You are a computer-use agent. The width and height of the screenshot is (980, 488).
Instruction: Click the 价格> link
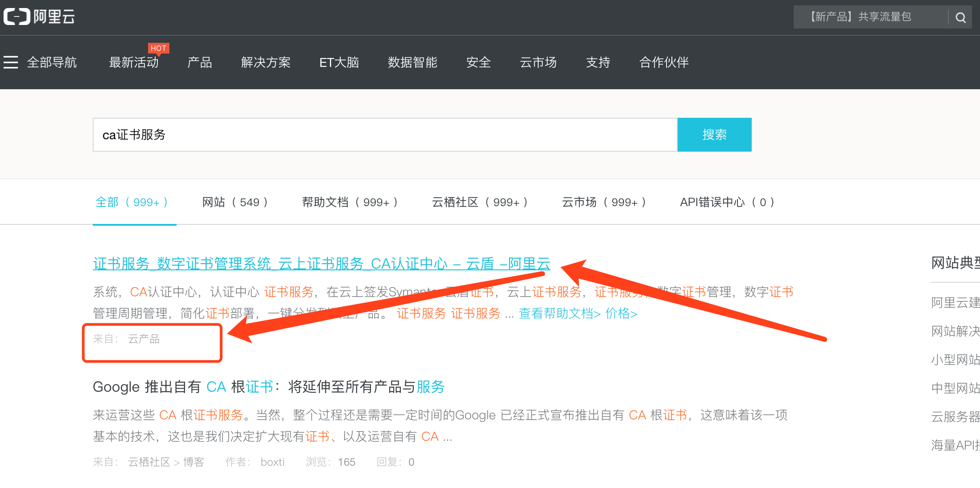(x=621, y=314)
